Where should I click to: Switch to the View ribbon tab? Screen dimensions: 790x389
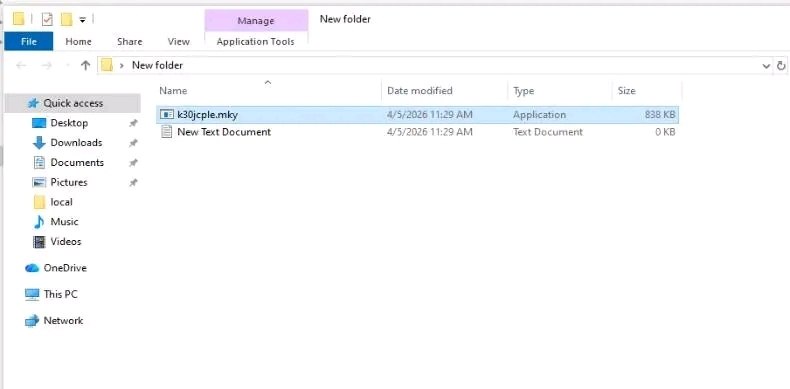pos(178,42)
